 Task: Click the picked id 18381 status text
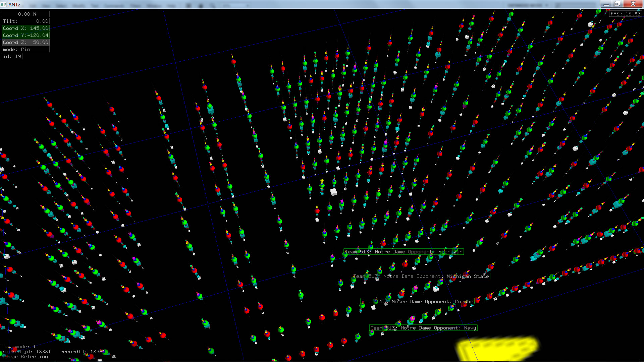click(27, 352)
